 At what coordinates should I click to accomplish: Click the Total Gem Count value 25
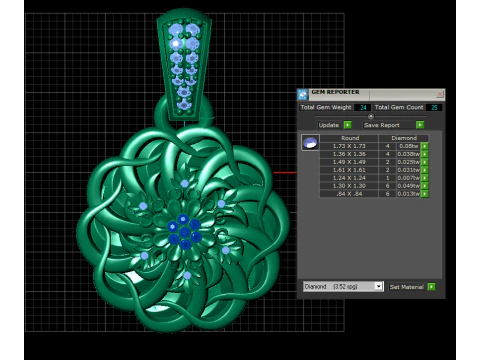coord(434,107)
